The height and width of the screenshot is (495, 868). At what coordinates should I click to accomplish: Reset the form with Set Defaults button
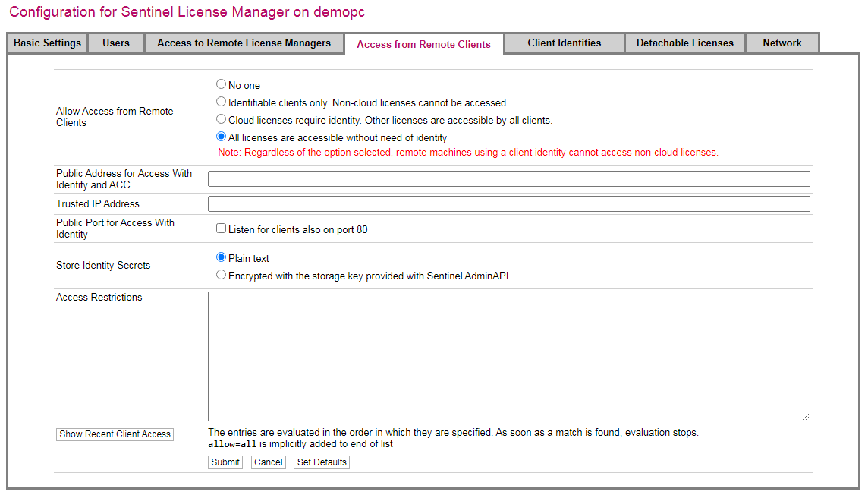coord(322,462)
